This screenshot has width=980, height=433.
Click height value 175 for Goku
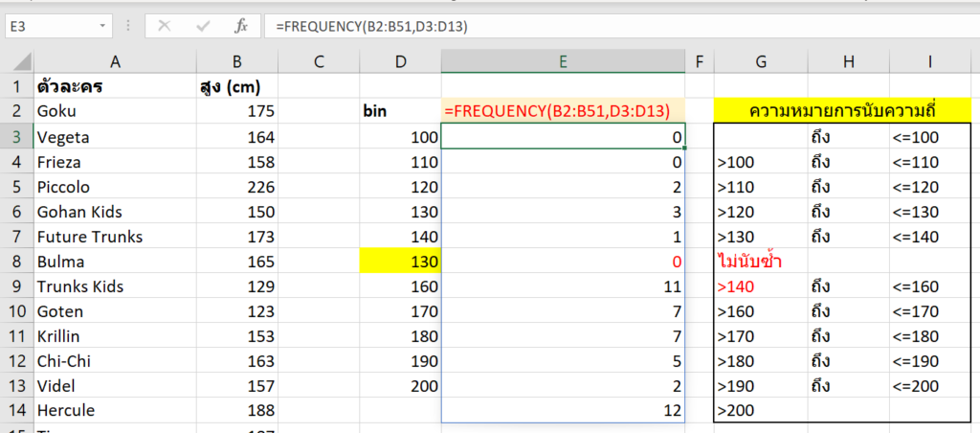click(x=237, y=111)
